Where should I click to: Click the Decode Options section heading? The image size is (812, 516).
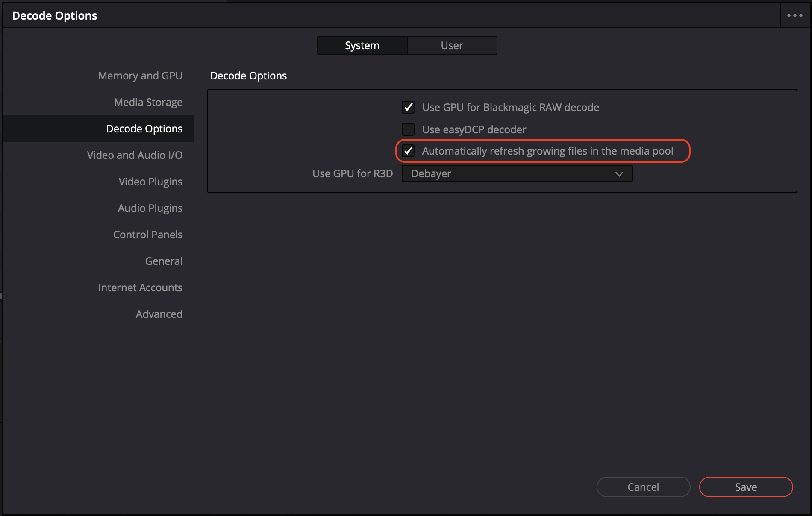(248, 76)
